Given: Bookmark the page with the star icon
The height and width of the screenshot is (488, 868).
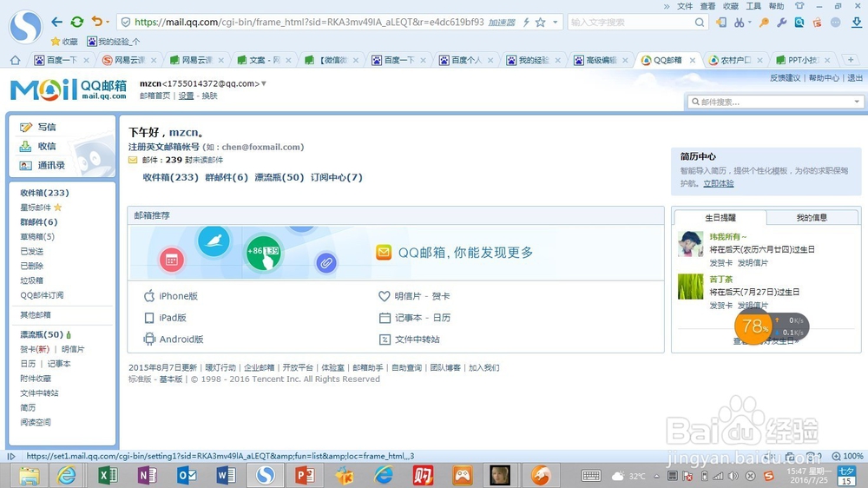Looking at the screenshot, I should click(x=540, y=23).
